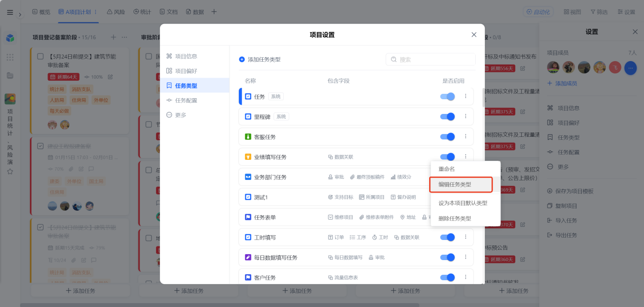Open the apps grid icon in sidebar

tap(10, 57)
